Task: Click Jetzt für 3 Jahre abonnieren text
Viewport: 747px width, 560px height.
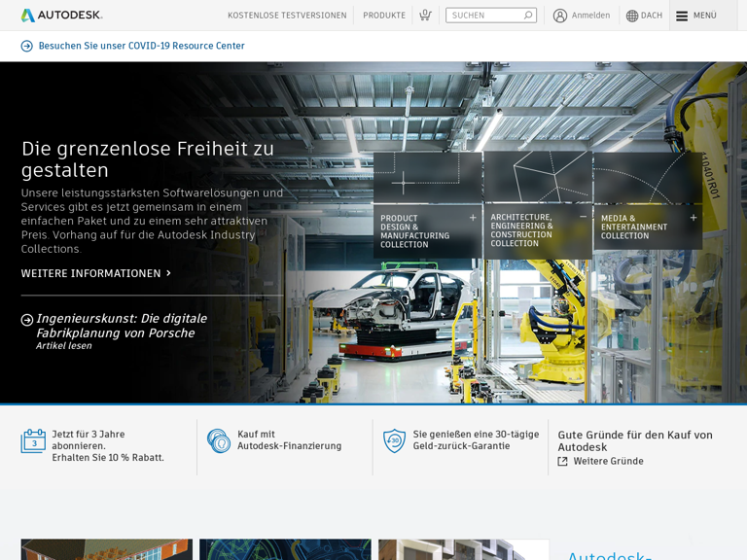Action: point(108,445)
